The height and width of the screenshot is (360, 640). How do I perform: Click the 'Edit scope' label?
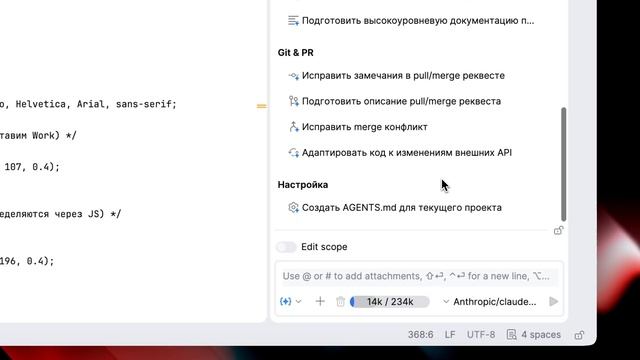tap(324, 247)
